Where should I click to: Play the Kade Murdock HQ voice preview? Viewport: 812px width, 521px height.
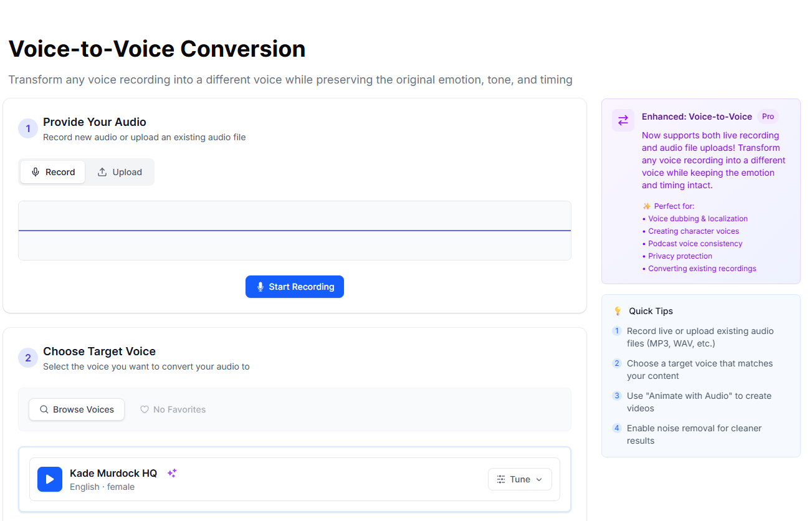[x=50, y=479]
